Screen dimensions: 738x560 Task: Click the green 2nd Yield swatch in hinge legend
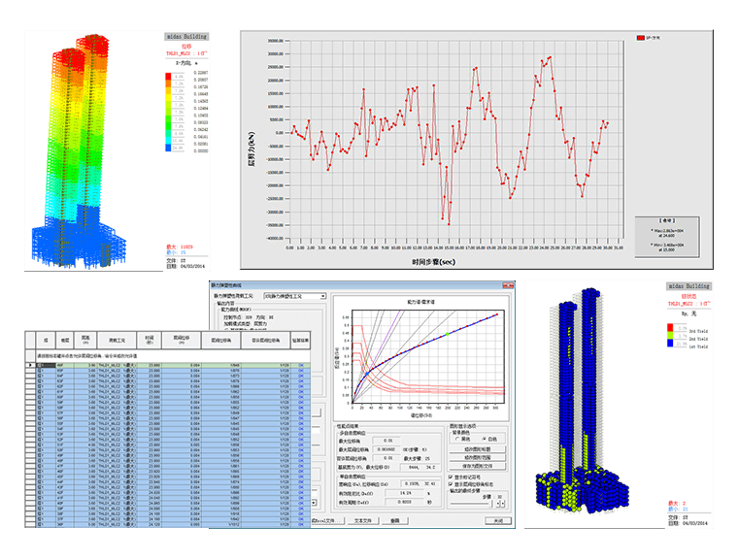[x=670, y=336]
